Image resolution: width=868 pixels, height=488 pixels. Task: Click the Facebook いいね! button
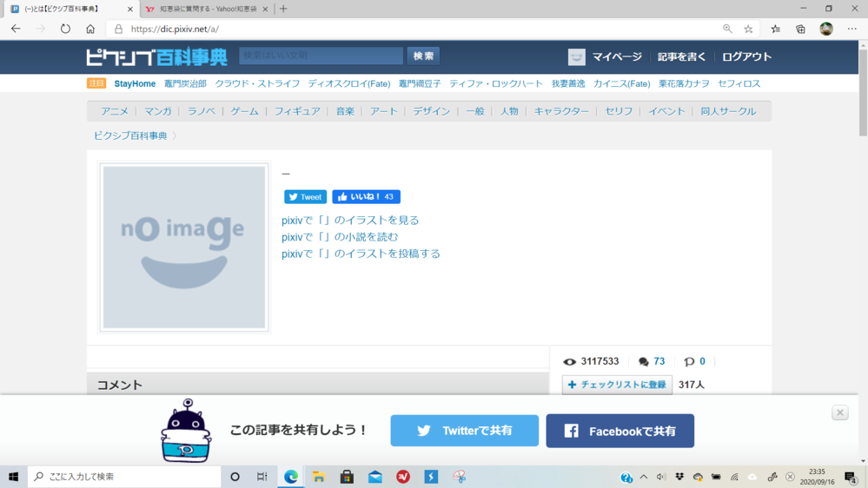(x=366, y=196)
